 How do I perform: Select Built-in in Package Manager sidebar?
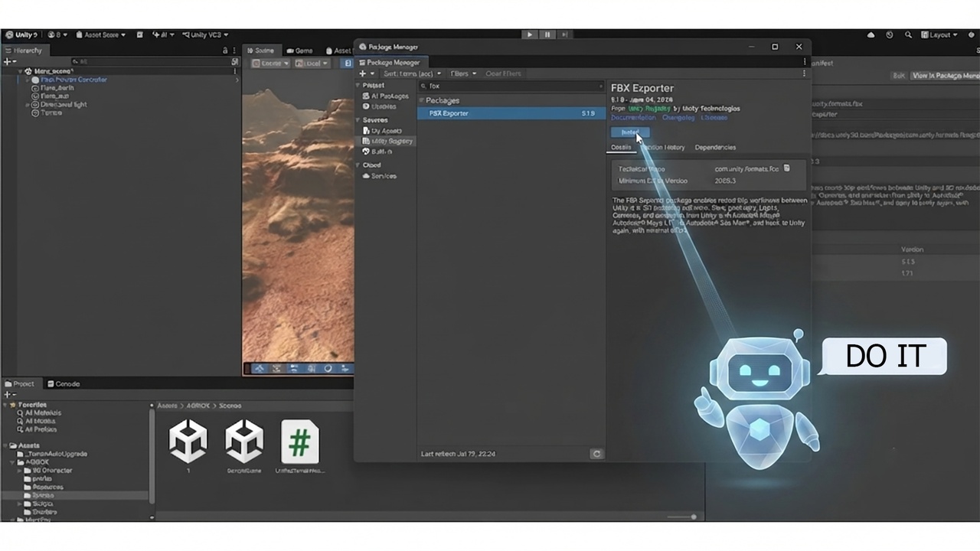point(381,152)
